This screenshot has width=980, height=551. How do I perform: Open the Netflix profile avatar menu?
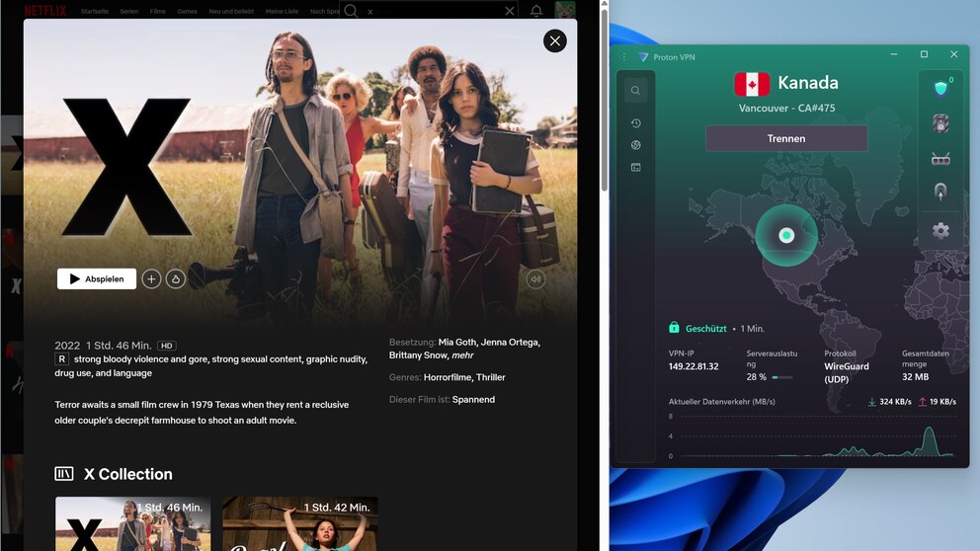click(x=564, y=10)
